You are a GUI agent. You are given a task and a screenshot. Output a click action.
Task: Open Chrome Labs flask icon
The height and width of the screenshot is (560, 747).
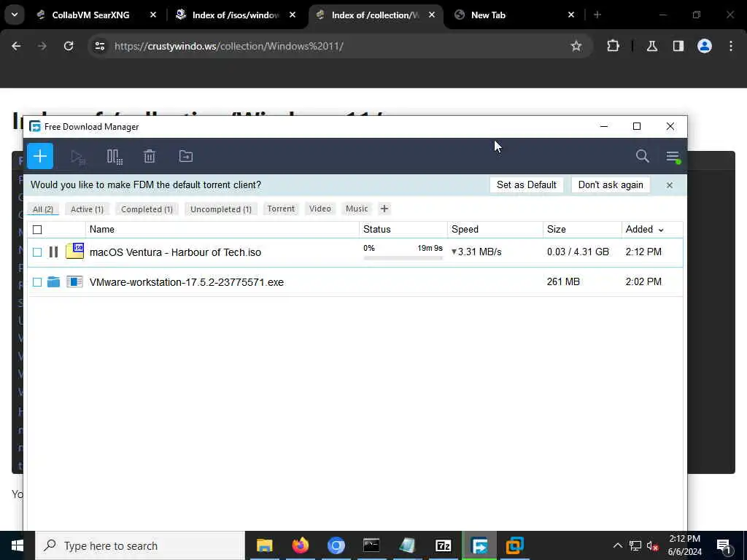(652, 46)
